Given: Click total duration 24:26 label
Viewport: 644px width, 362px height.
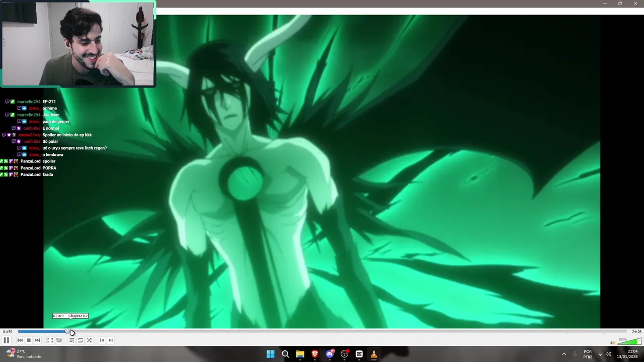Looking at the screenshot, I should [x=636, y=332].
